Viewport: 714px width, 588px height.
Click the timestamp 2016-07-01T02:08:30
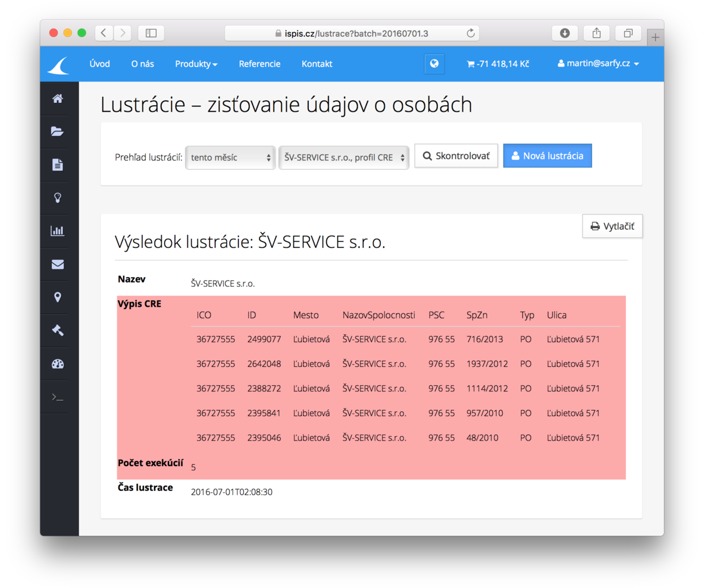coord(231,492)
